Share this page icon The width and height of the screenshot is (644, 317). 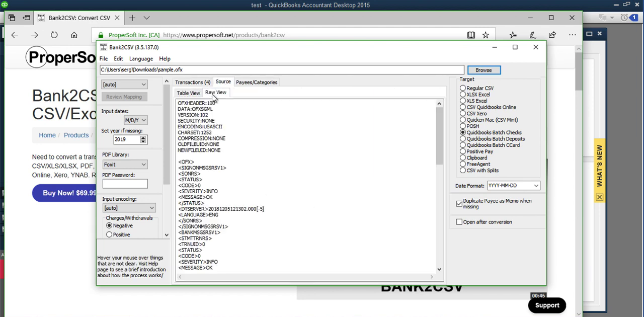pyautogui.click(x=552, y=35)
